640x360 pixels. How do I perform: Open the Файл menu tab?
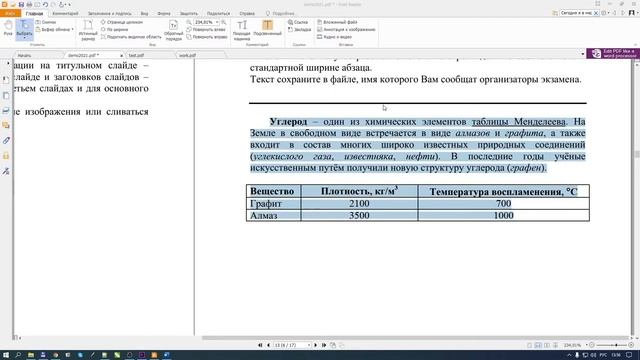[x=10, y=13]
